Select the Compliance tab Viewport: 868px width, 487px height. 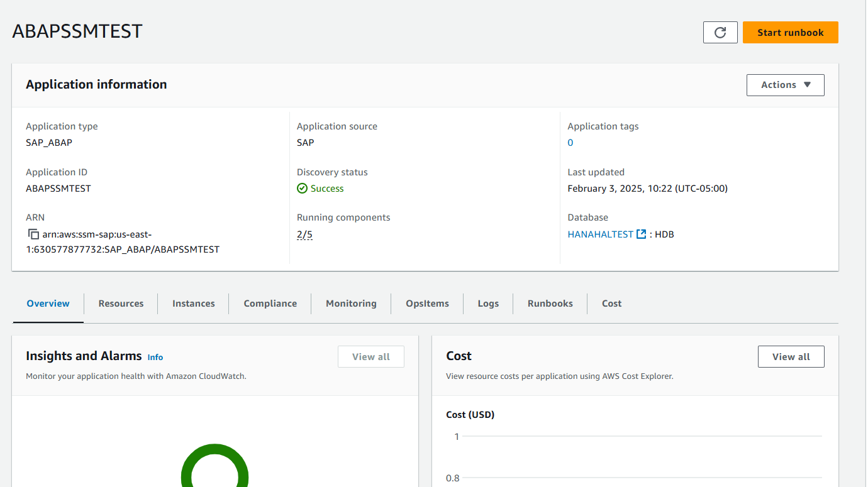click(x=270, y=304)
